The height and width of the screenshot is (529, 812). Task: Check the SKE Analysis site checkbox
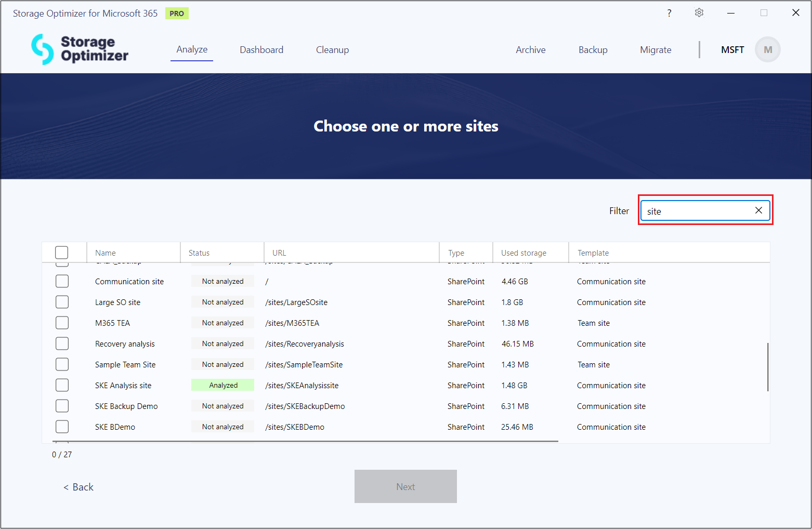pyautogui.click(x=62, y=385)
